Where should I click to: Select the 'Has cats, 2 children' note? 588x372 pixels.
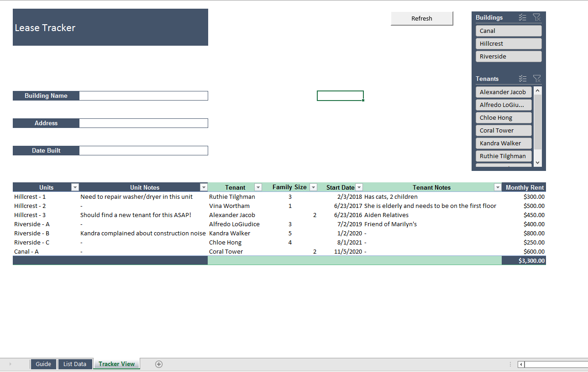pyautogui.click(x=432, y=197)
